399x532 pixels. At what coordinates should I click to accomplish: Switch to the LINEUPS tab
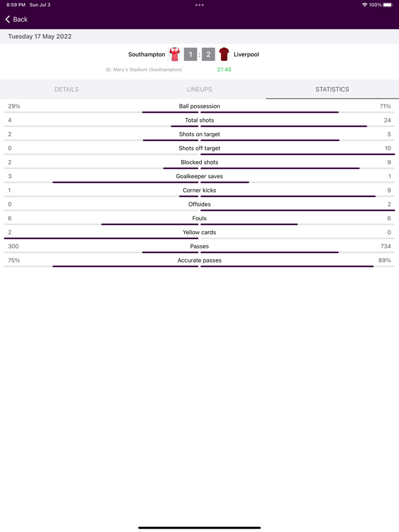click(199, 89)
